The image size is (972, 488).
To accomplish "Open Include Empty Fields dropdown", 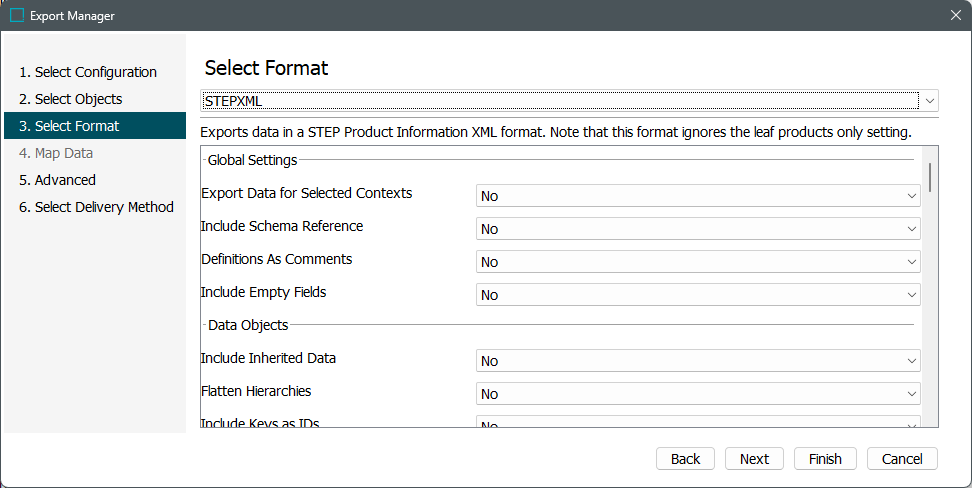I will (x=698, y=295).
